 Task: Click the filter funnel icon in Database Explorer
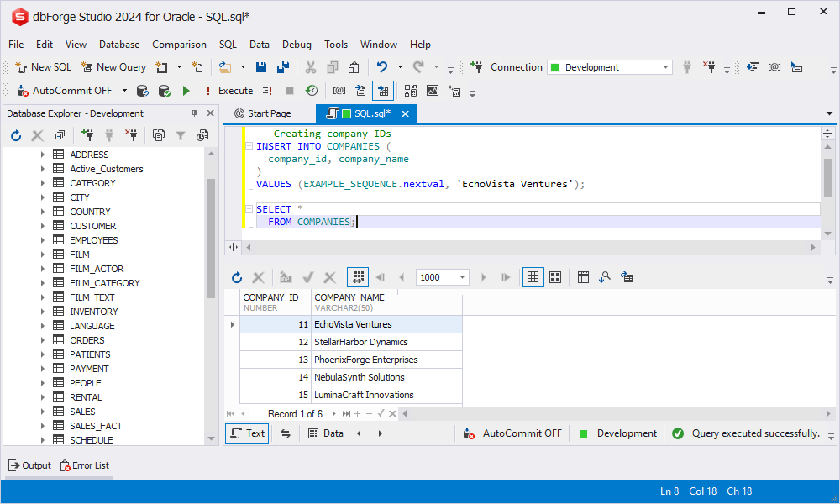pos(181,135)
